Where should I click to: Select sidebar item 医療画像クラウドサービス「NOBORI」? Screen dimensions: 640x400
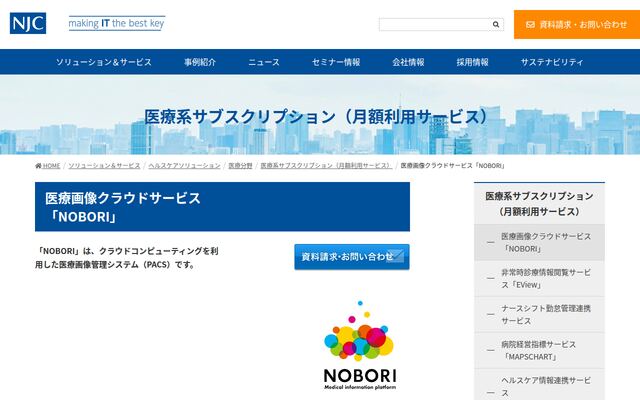pos(539,242)
